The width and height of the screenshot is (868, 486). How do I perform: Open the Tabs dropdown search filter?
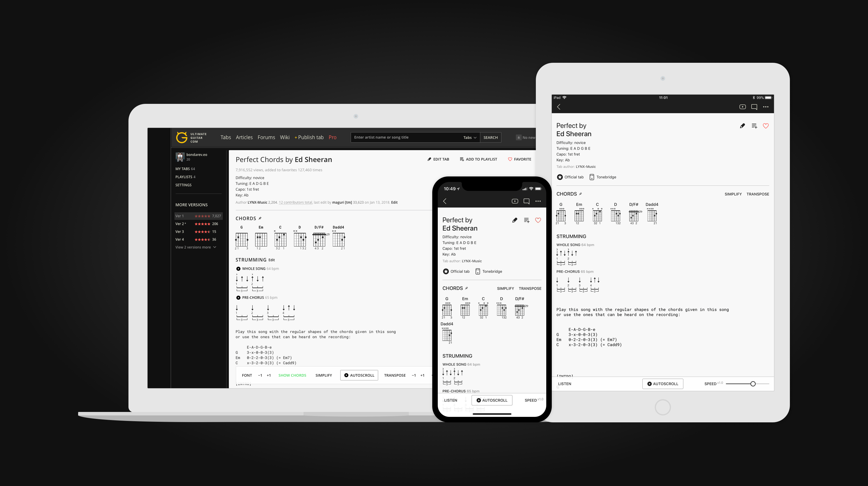pos(469,137)
